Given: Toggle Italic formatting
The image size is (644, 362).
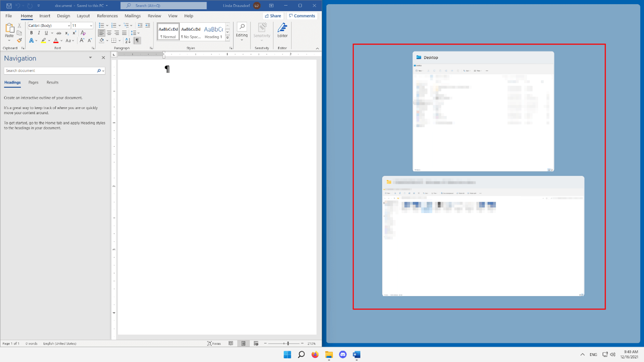Looking at the screenshot, I should coord(39,33).
